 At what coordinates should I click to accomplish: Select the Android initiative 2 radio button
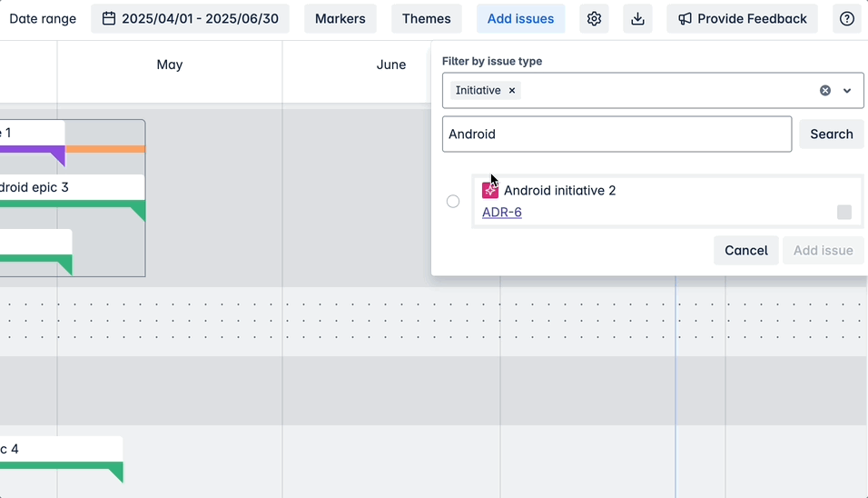point(453,202)
